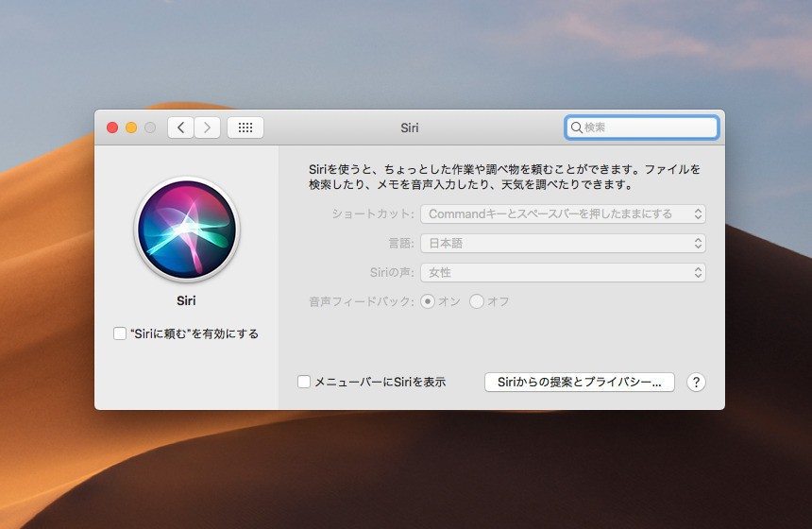Select the オフ voice feedback radio button
Image resolution: width=812 pixels, height=529 pixels.
(477, 301)
